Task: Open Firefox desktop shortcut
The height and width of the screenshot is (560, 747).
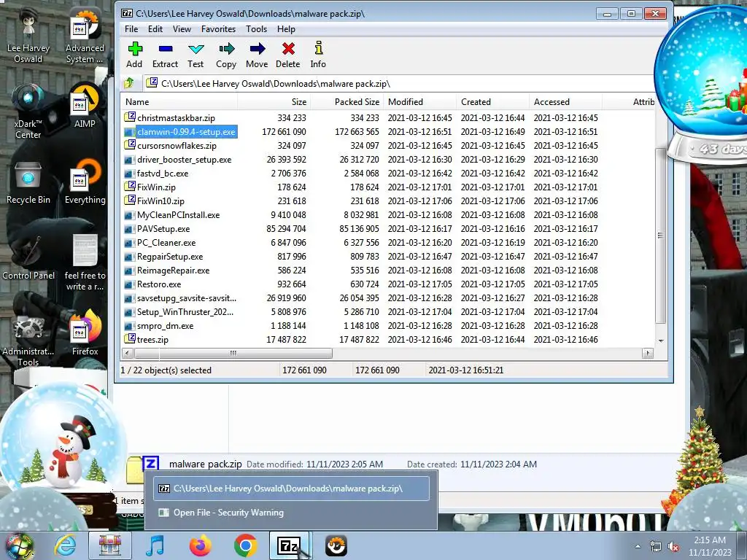Action: [85, 334]
